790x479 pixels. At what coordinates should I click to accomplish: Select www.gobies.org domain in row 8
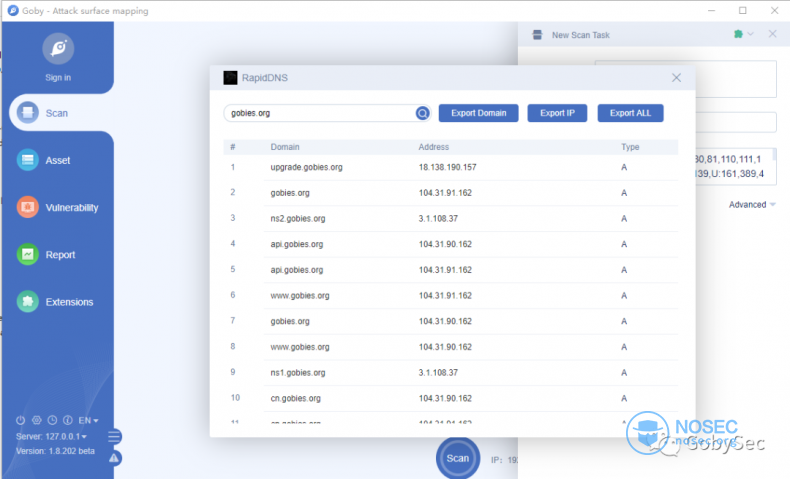(300, 347)
